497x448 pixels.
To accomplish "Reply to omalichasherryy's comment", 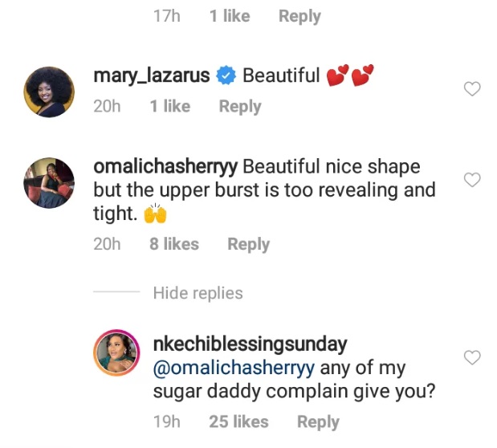I will pos(248,244).
